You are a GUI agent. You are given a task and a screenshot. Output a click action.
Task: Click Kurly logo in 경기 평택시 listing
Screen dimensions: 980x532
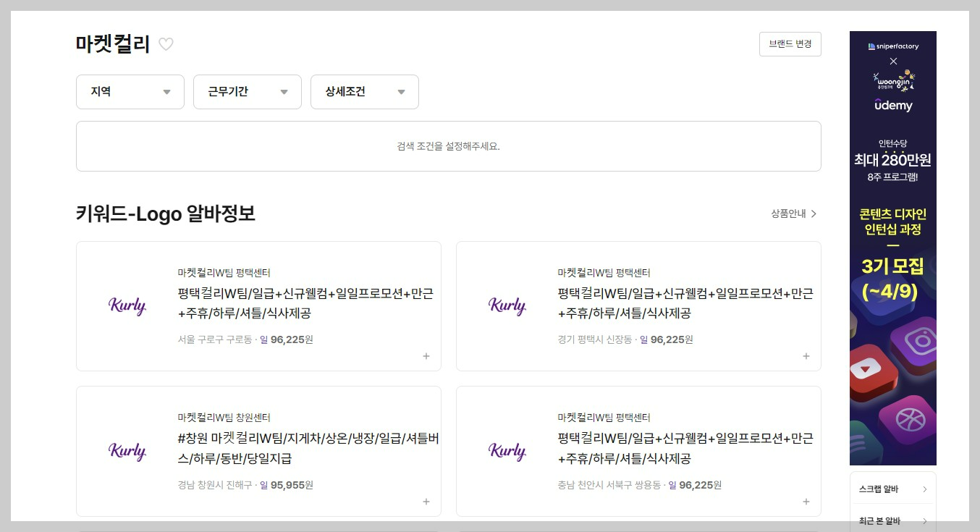point(507,306)
